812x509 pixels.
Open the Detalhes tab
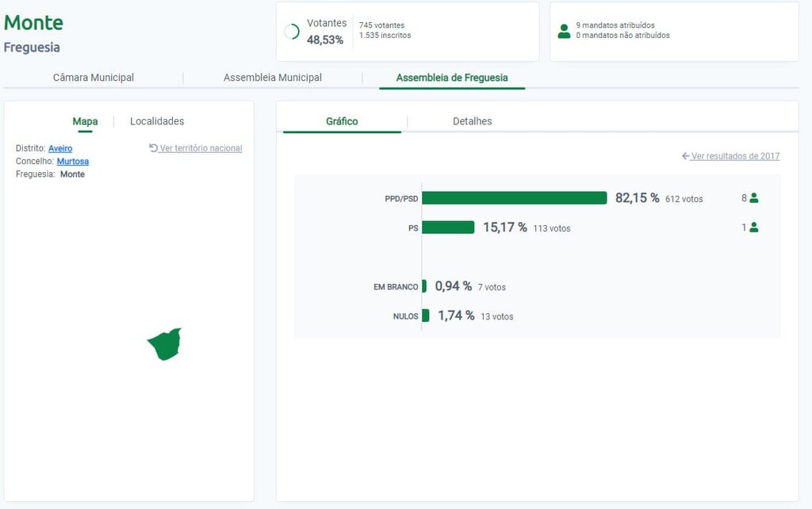(472, 121)
